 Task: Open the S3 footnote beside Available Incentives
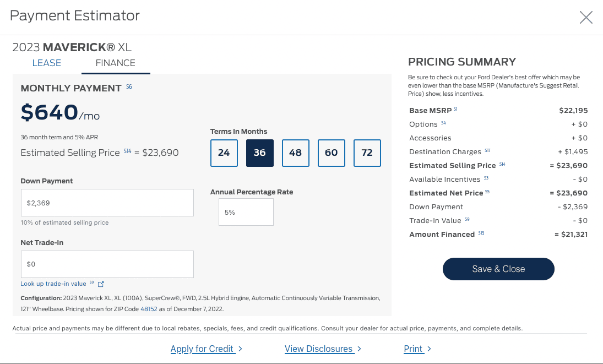pyautogui.click(x=486, y=178)
